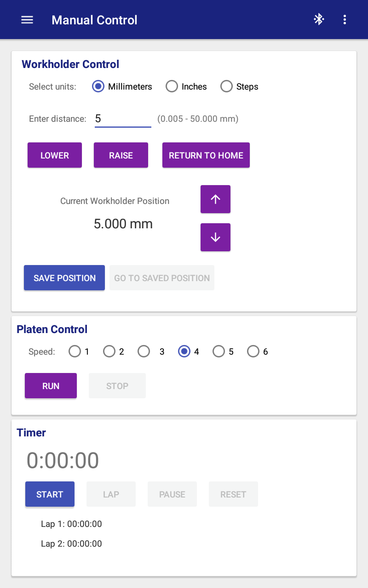
Task: Open the three-dot overflow menu
Action: click(345, 19)
